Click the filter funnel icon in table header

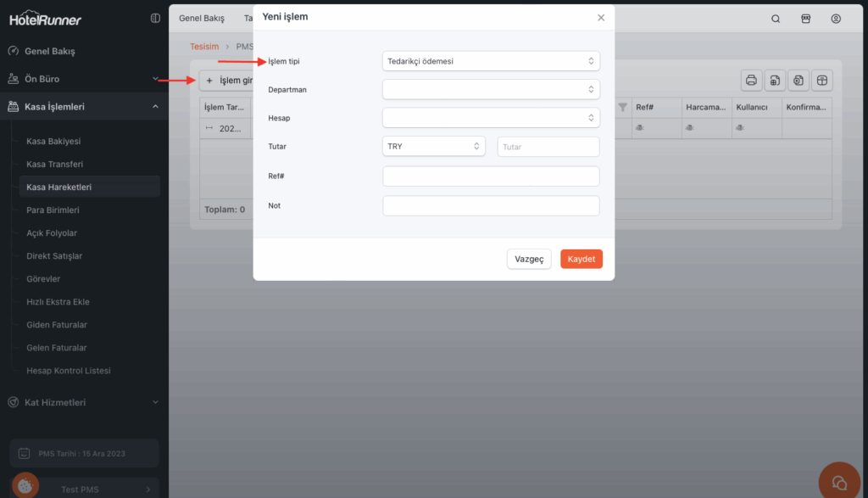pos(623,108)
